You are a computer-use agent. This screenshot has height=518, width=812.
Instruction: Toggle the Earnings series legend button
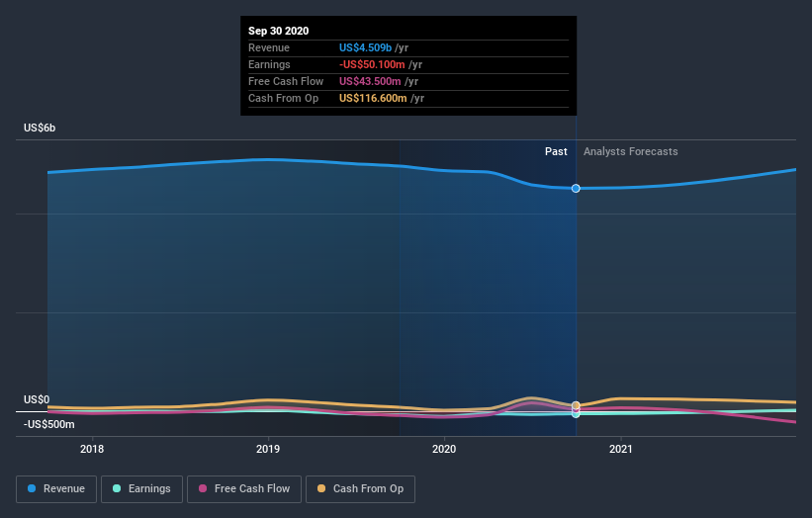[141, 489]
